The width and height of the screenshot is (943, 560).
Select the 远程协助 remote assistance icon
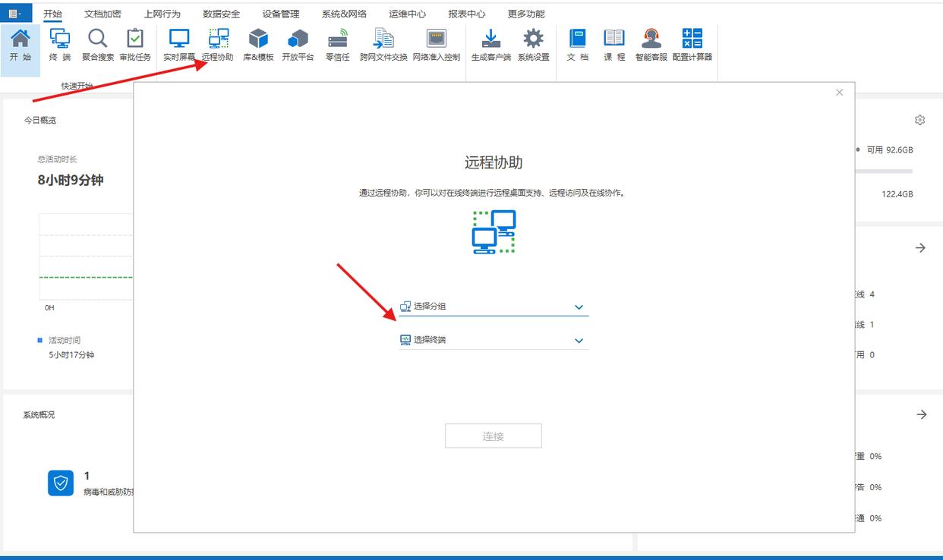[218, 45]
